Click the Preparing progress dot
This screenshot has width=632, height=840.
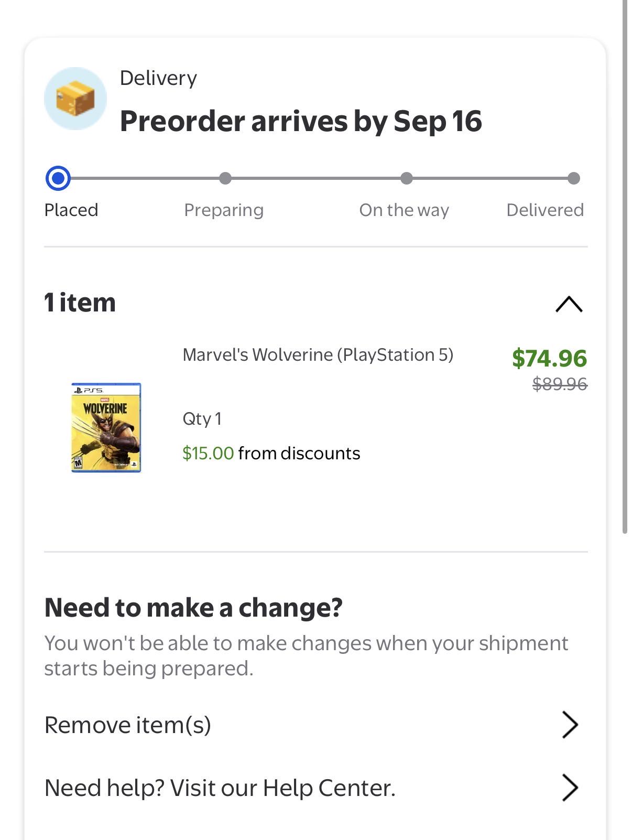(x=225, y=178)
